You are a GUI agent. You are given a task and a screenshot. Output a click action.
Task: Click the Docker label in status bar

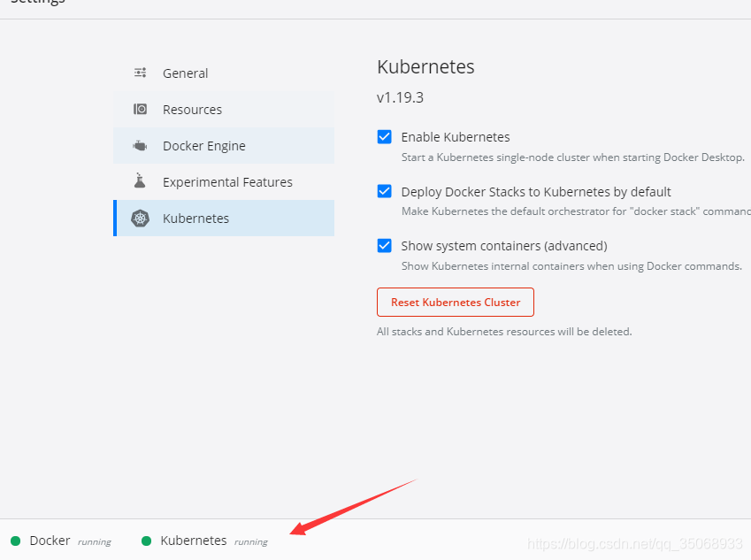click(x=50, y=541)
